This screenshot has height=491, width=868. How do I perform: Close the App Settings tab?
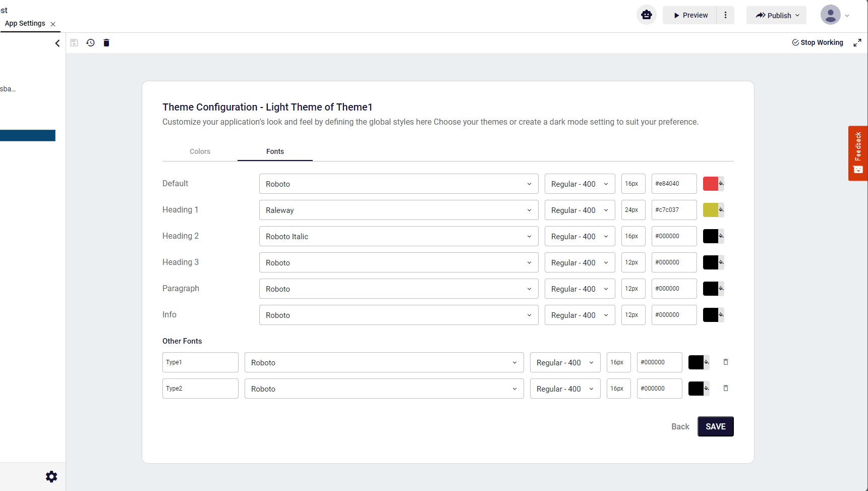click(x=53, y=24)
